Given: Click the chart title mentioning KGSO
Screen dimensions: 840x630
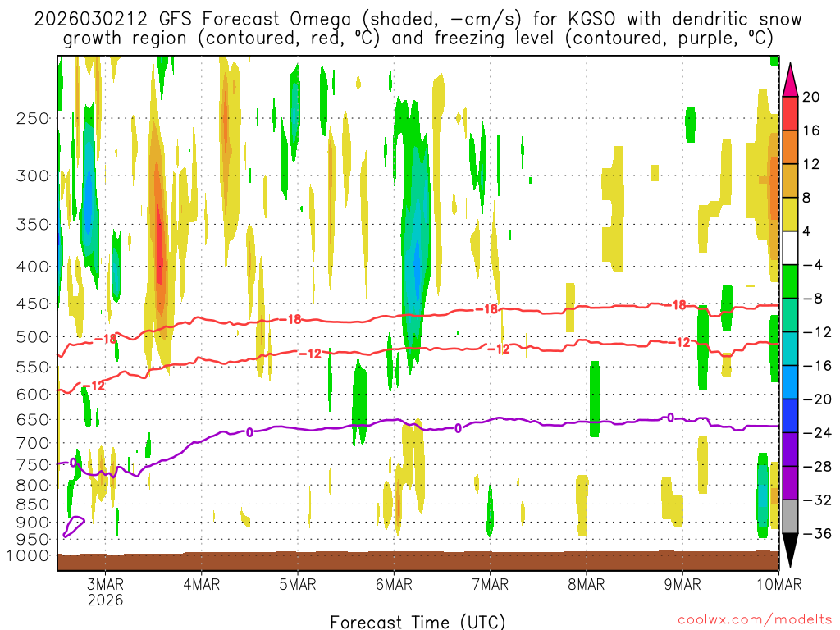Looking at the screenshot, I should [418, 29].
